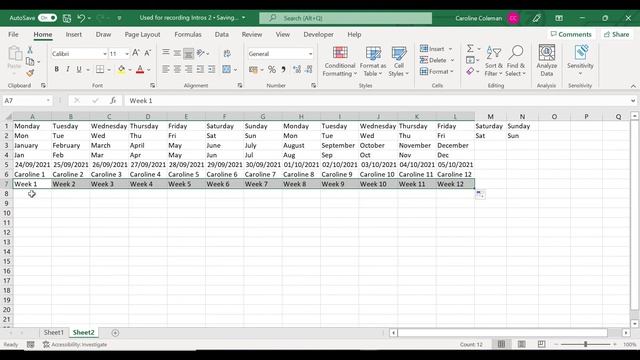
Task: Click the Decrease Indent icon
Action: point(200,69)
